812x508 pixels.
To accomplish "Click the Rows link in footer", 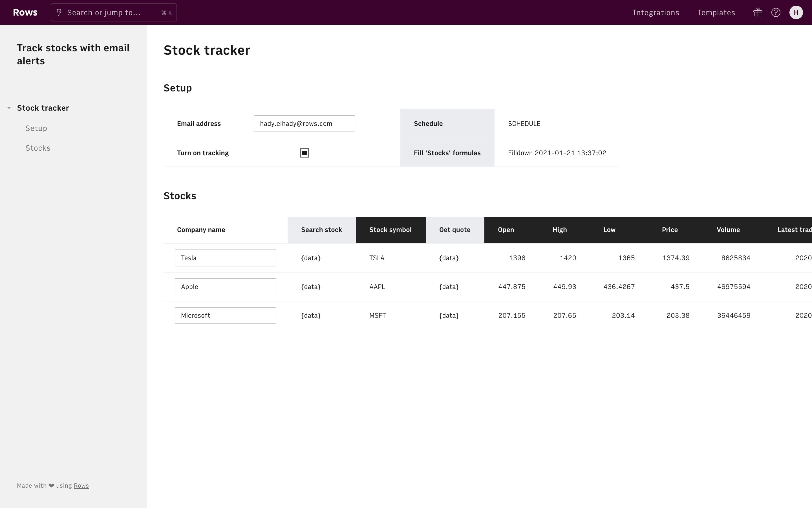I will 81,485.
